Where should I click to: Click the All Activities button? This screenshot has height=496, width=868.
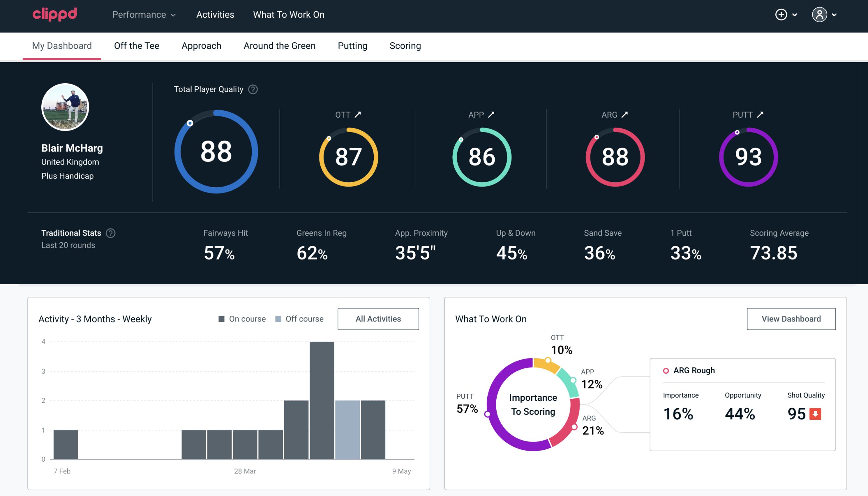click(x=379, y=318)
